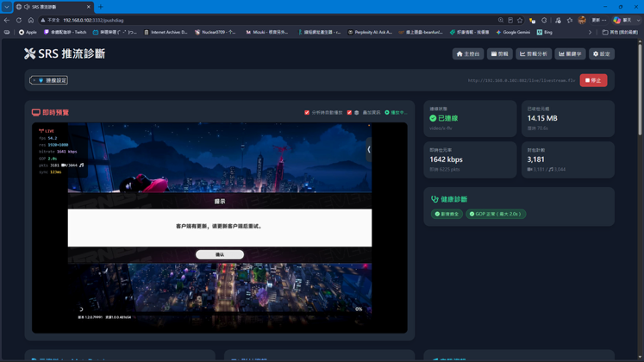Reload the page with the refresh icon
Viewport: 644px width, 362px height.
click(x=19, y=20)
